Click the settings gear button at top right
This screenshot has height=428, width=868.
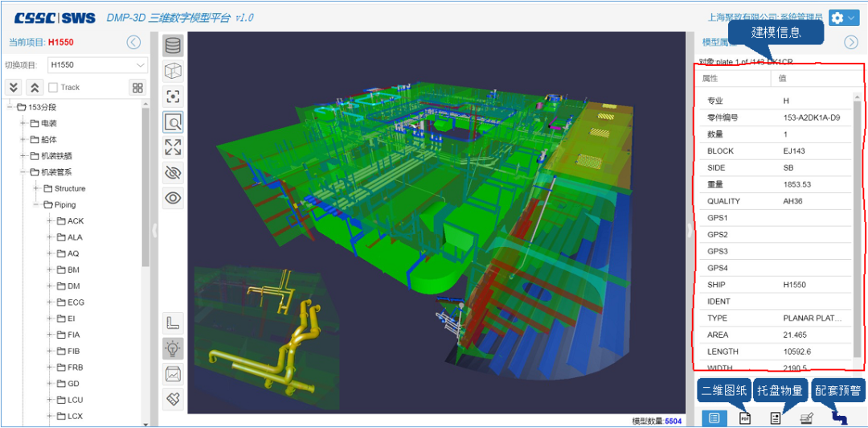[x=842, y=18]
